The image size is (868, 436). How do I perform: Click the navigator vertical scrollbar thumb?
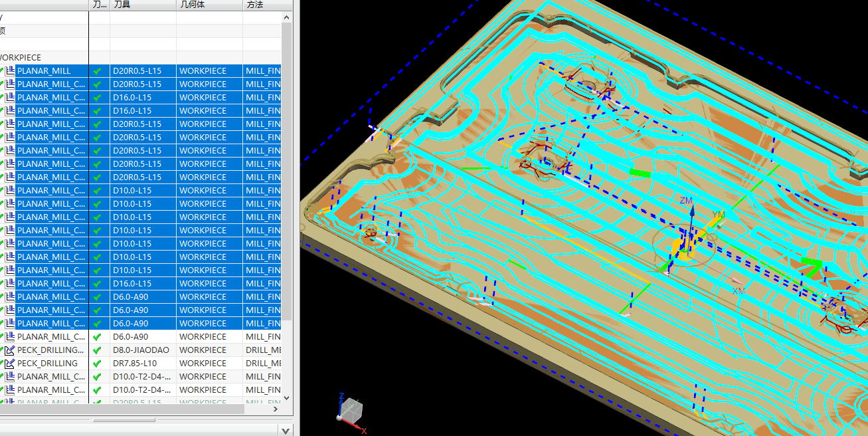[287, 173]
